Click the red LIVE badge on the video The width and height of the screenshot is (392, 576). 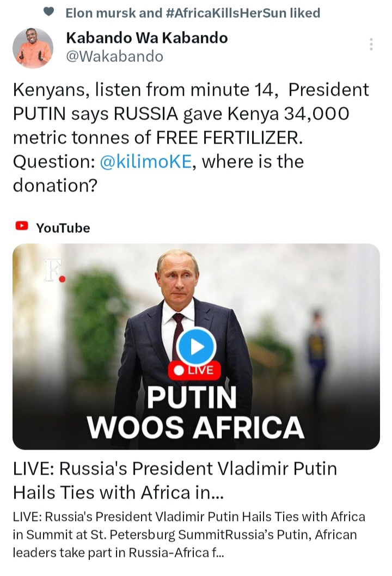[x=194, y=371]
